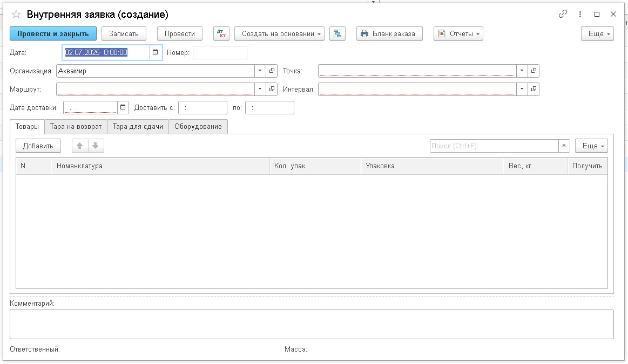Click the по time field
Screen dimensions: 628x364
coord(269,107)
